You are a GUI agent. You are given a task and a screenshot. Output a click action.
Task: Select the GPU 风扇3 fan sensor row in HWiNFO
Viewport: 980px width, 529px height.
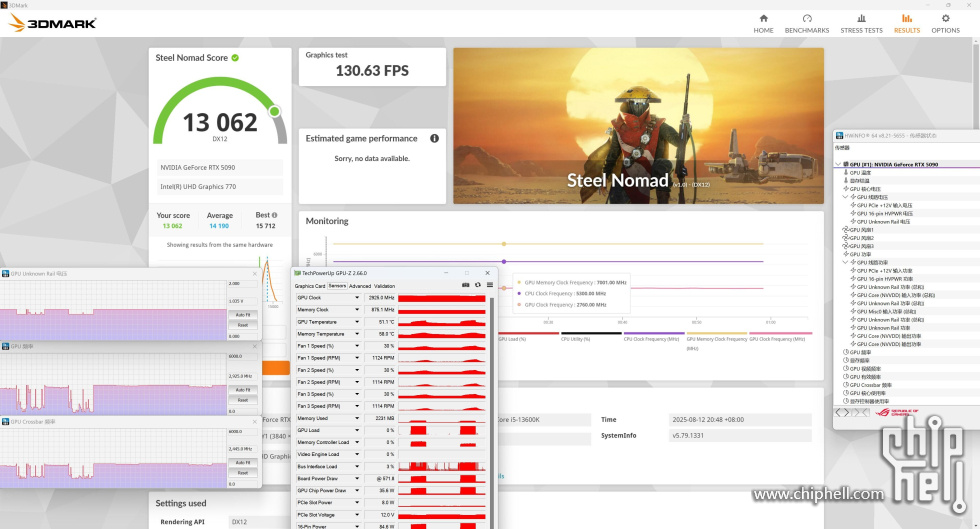coord(858,246)
